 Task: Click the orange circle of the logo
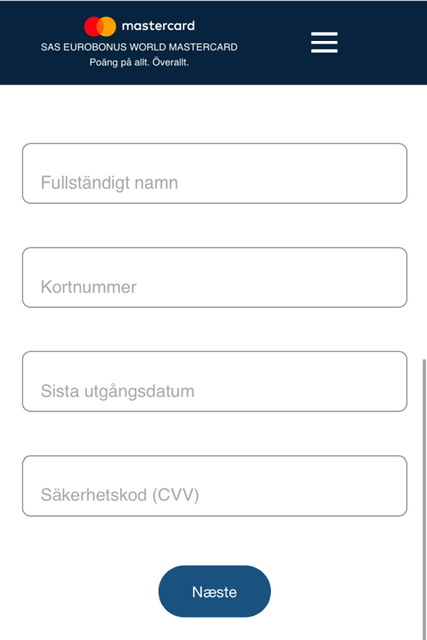click(109, 27)
